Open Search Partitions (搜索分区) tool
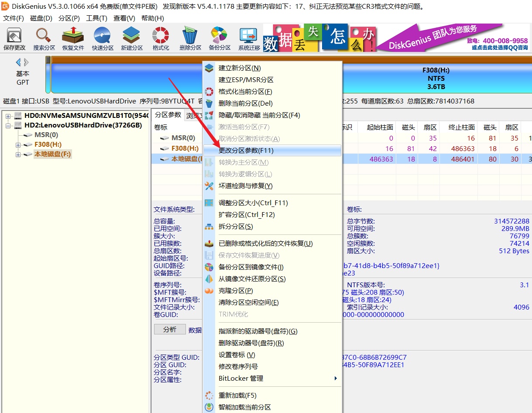532x413 pixels. pyautogui.click(x=44, y=38)
